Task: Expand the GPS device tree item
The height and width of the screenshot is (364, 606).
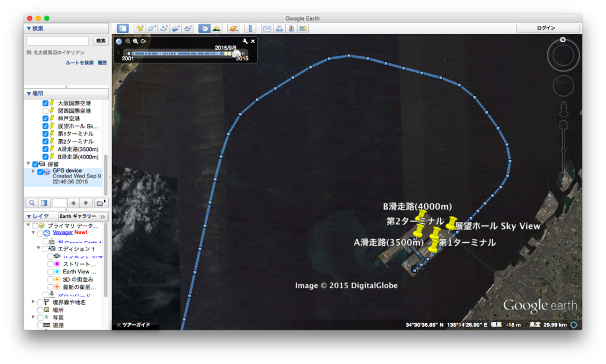Action: tap(33, 171)
